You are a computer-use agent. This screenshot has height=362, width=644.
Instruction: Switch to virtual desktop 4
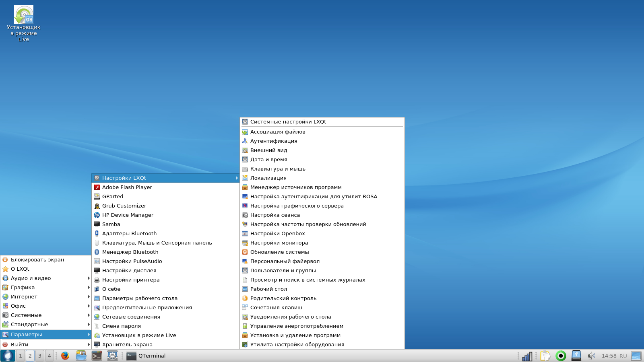pos(50,356)
